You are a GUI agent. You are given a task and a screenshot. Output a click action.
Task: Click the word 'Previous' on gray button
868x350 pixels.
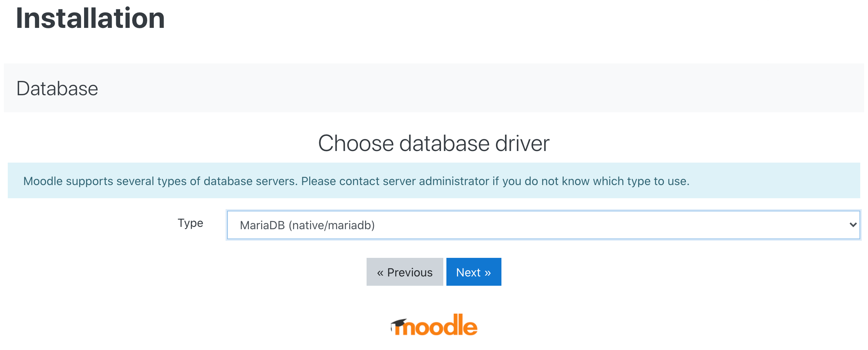410,273
